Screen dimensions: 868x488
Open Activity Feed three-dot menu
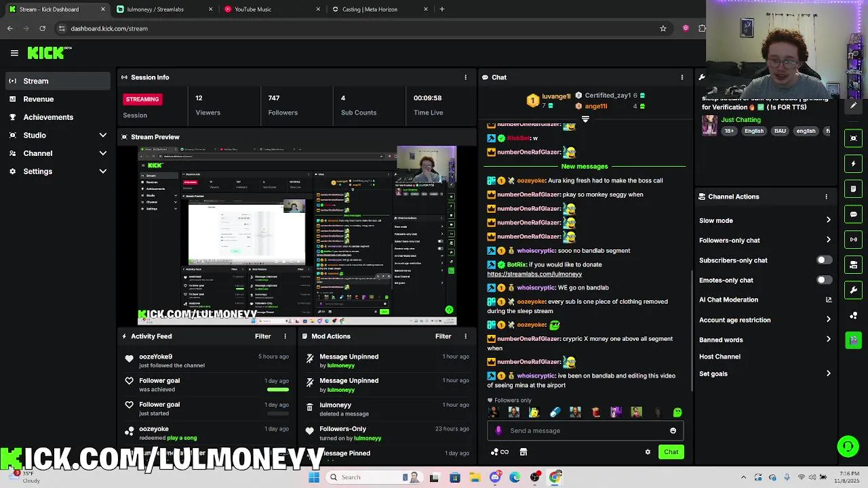click(x=285, y=336)
